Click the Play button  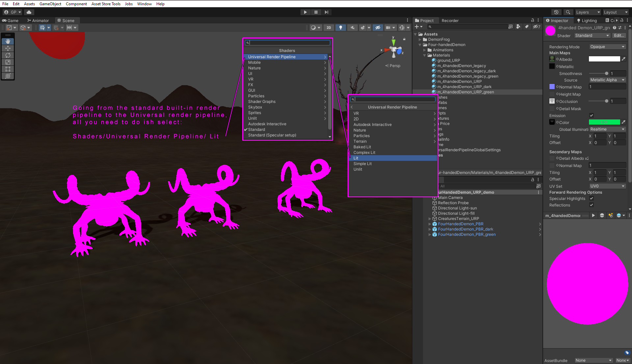[305, 12]
